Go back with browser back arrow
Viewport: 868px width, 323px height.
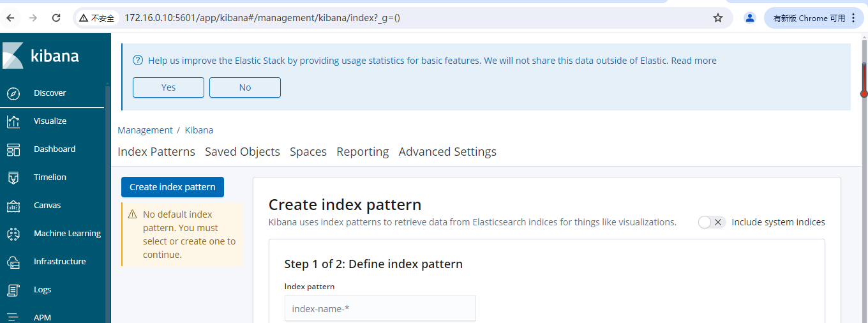coord(10,18)
